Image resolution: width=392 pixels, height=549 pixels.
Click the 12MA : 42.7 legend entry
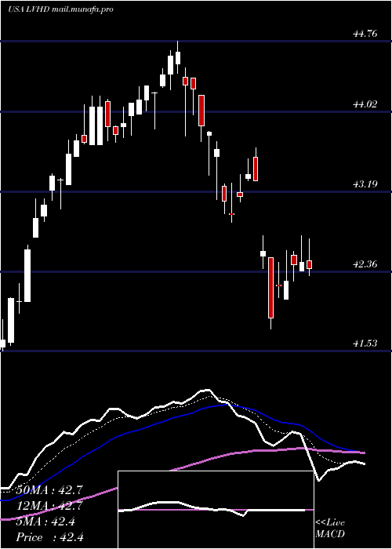point(48,506)
